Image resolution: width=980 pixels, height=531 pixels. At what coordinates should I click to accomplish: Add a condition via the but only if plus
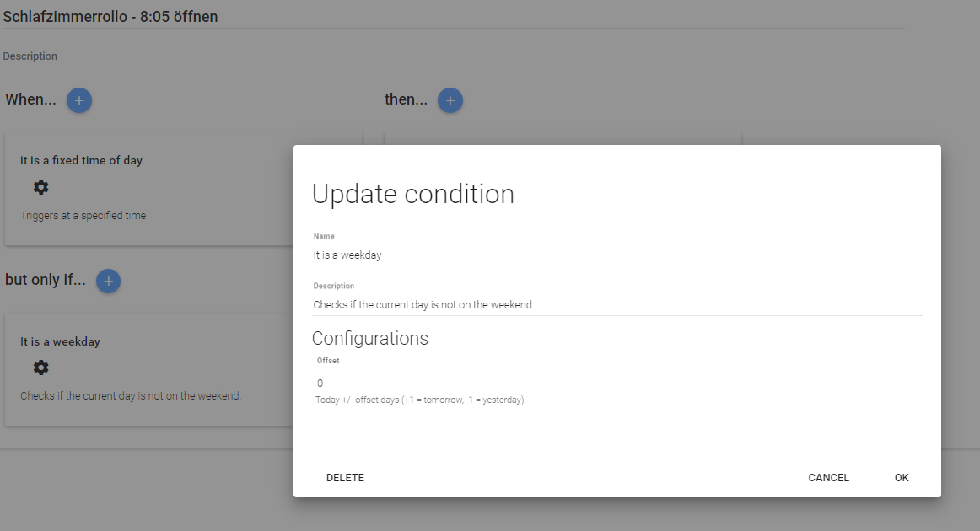coord(108,281)
